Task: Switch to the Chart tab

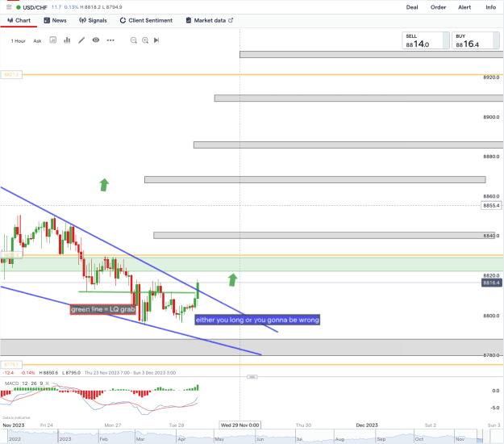Action: pos(19,20)
